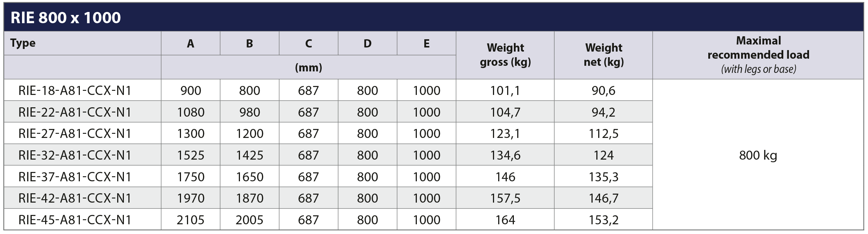Click the Weight gross (kg) header

point(505,55)
